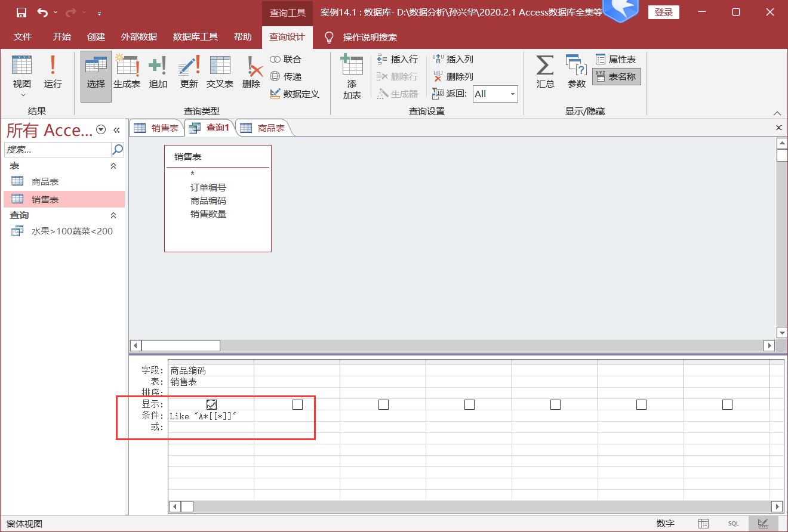Switch to 外部数据 ribbon tab

139,37
